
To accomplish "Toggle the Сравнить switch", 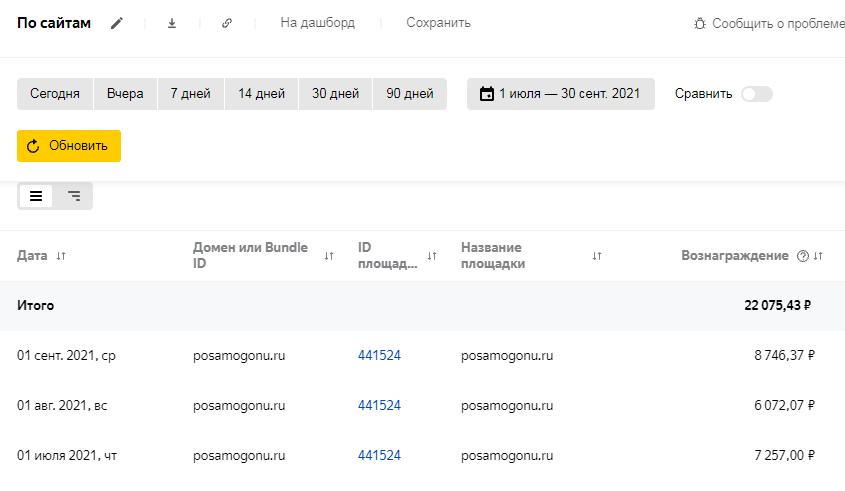I will pyautogui.click(x=756, y=94).
